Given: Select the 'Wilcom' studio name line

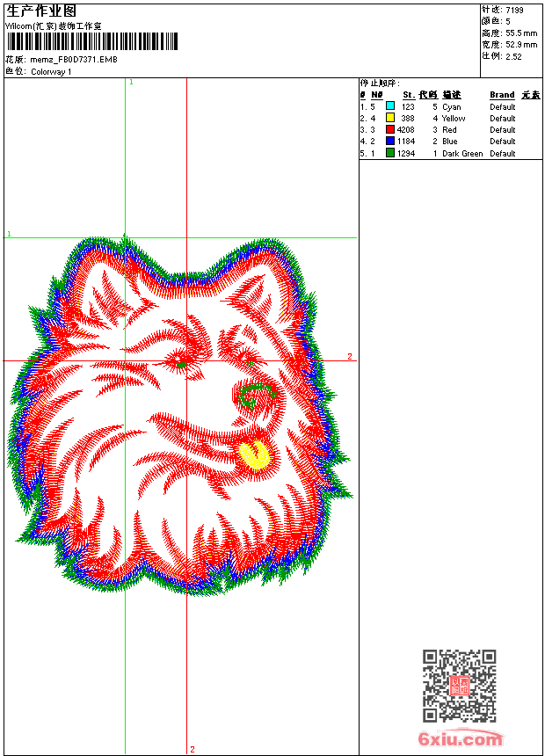Looking at the screenshot, I should [x=53, y=26].
